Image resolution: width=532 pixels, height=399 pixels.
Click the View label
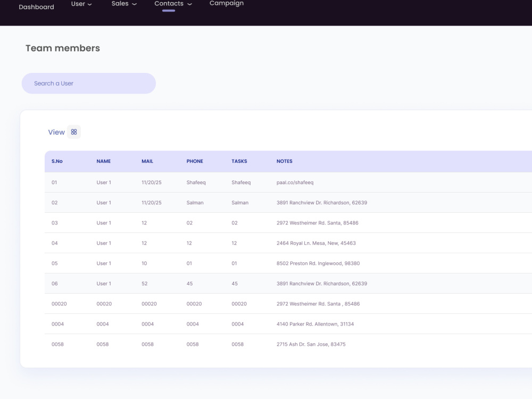click(56, 132)
